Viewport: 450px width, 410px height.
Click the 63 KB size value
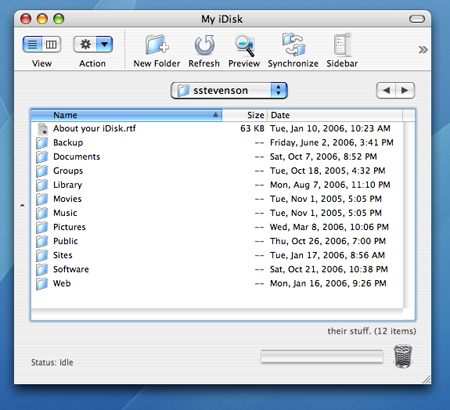(x=252, y=128)
